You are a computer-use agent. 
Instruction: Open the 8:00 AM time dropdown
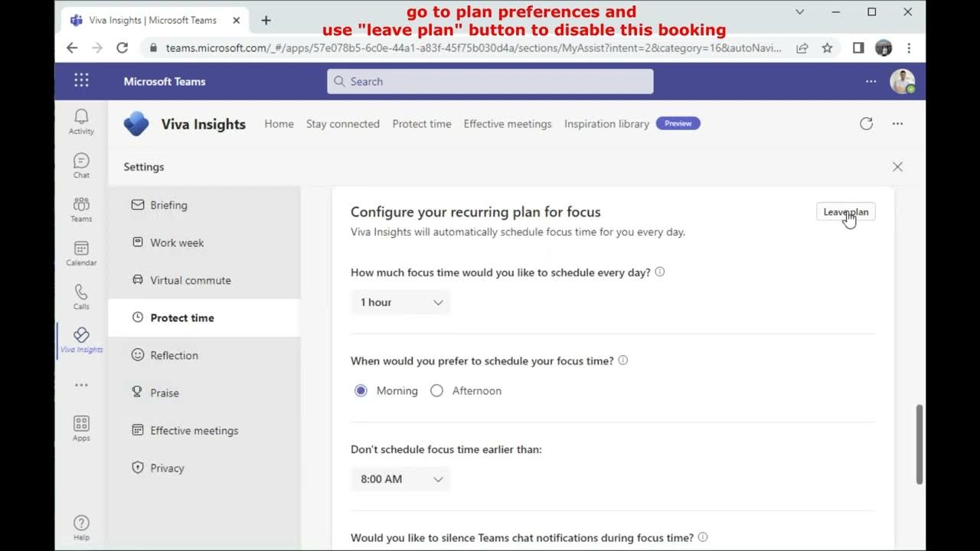click(400, 479)
